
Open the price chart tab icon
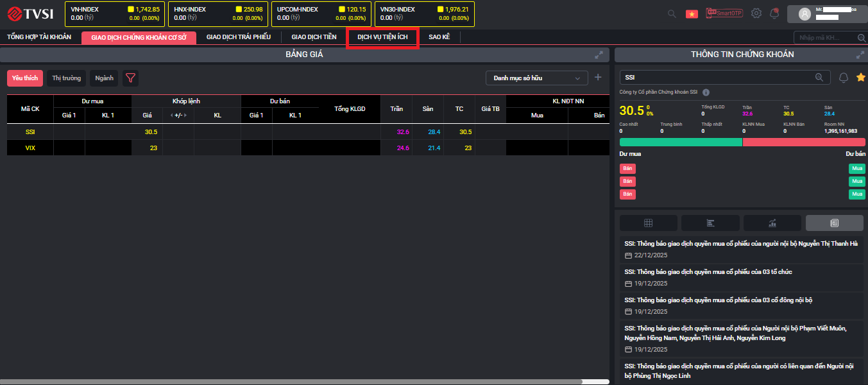click(772, 223)
